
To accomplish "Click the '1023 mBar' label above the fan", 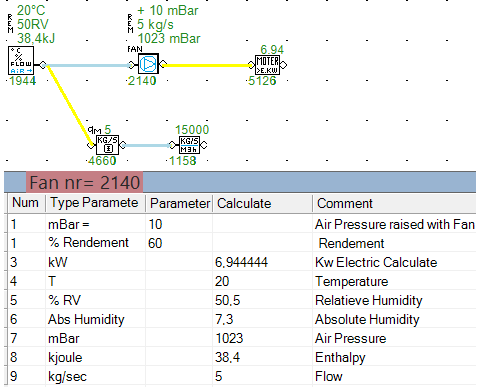I will 169,38.
